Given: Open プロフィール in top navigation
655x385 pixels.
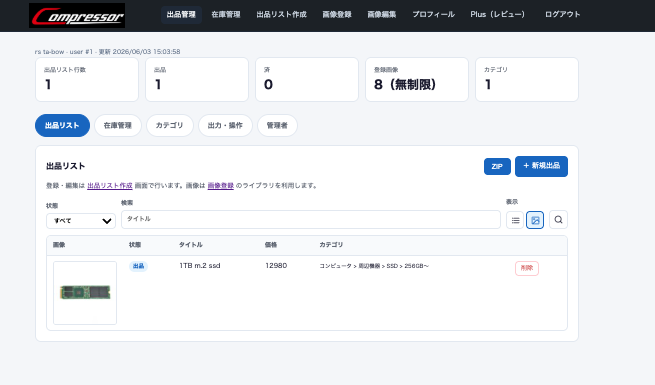Looking at the screenshot, I should (x=434, y=15).
